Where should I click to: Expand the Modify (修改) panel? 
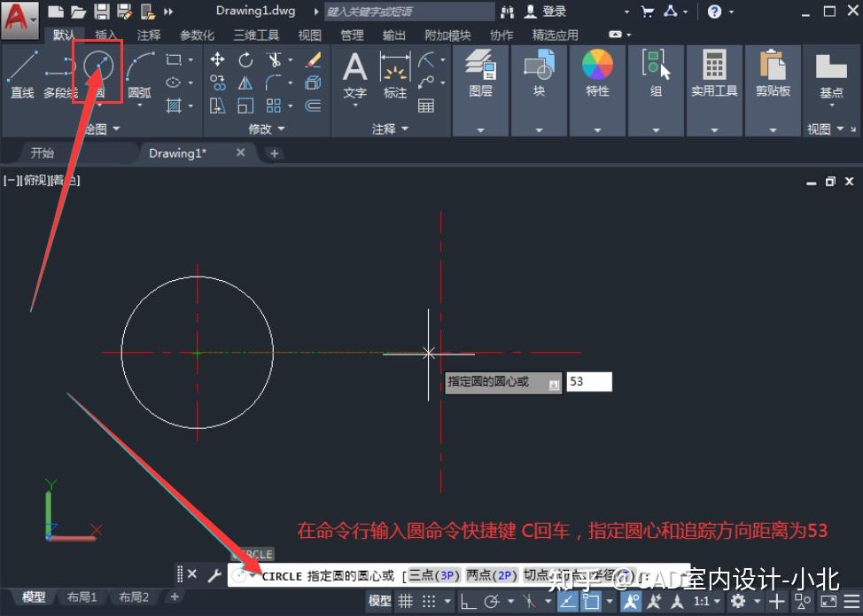pyautogui.click(x=267, y=129)
